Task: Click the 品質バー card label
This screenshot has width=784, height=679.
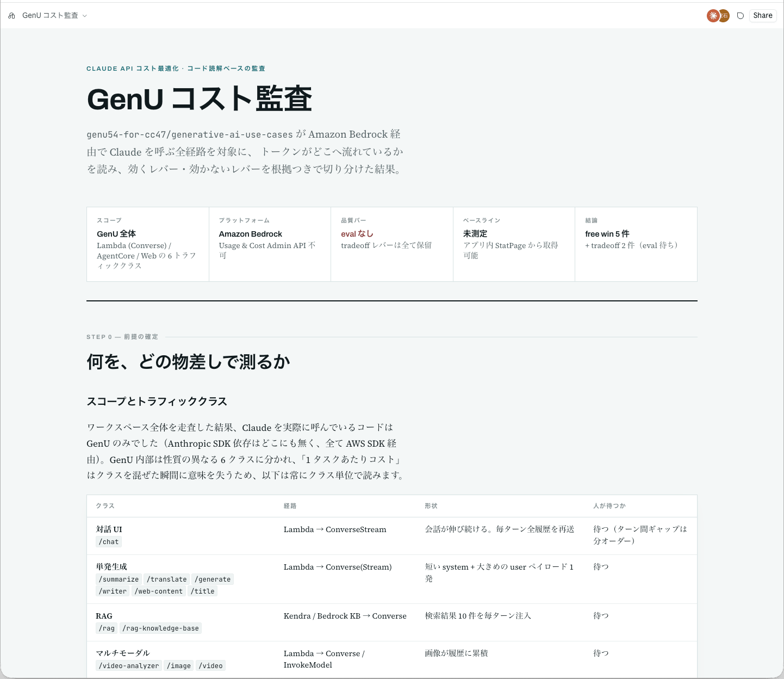Action: pos(353,220)
